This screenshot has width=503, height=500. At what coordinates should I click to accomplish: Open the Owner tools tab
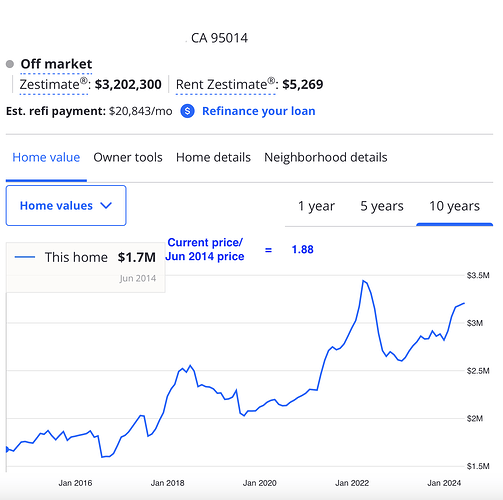click(x=128, y=157)
